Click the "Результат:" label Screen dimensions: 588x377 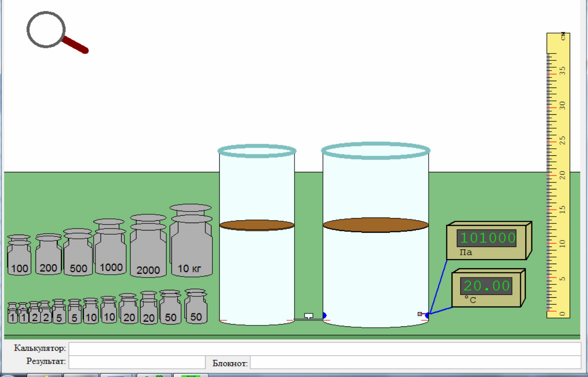(46, 361)
